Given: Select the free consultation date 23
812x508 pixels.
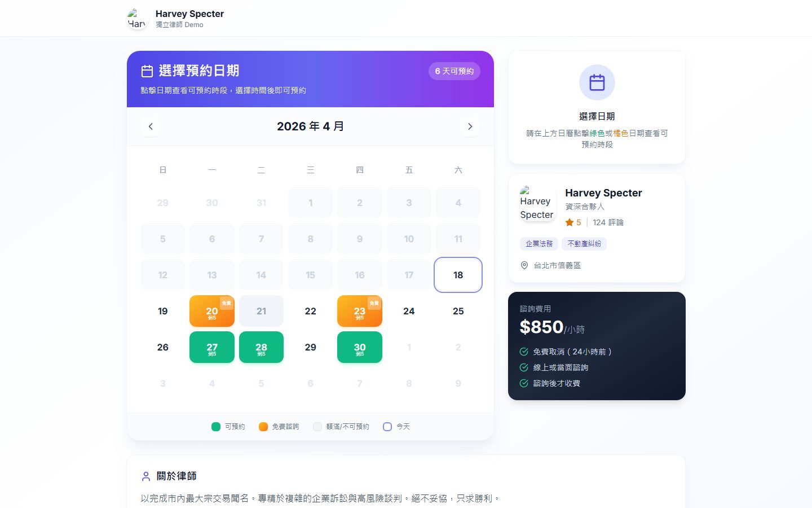Looking at the screenshot, I should coord(360,311).
